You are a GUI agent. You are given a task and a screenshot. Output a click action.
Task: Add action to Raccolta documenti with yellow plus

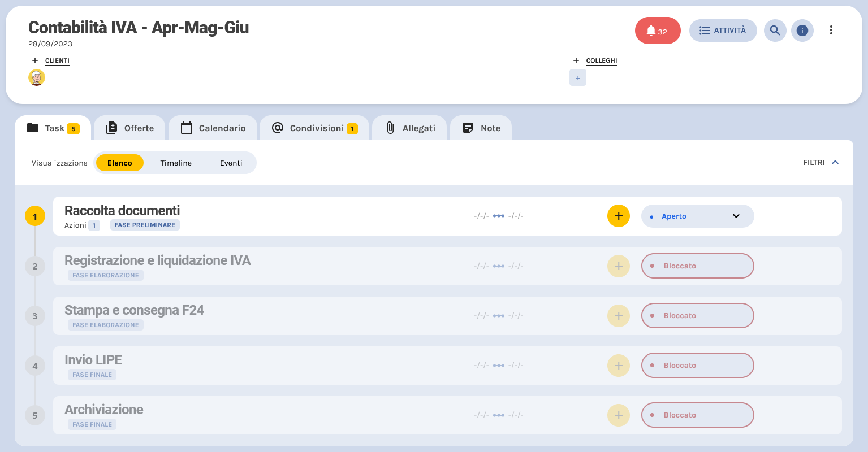click(x=618, y=216)
